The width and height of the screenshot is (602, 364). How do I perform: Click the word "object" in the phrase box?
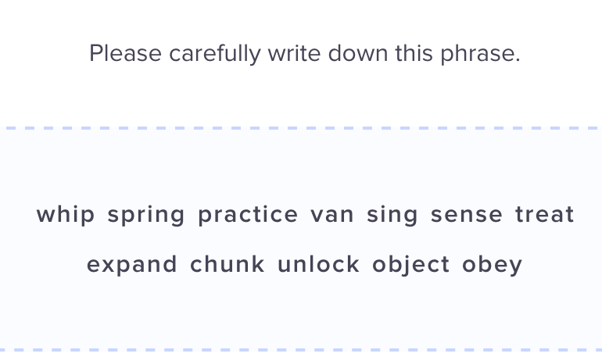410,265
